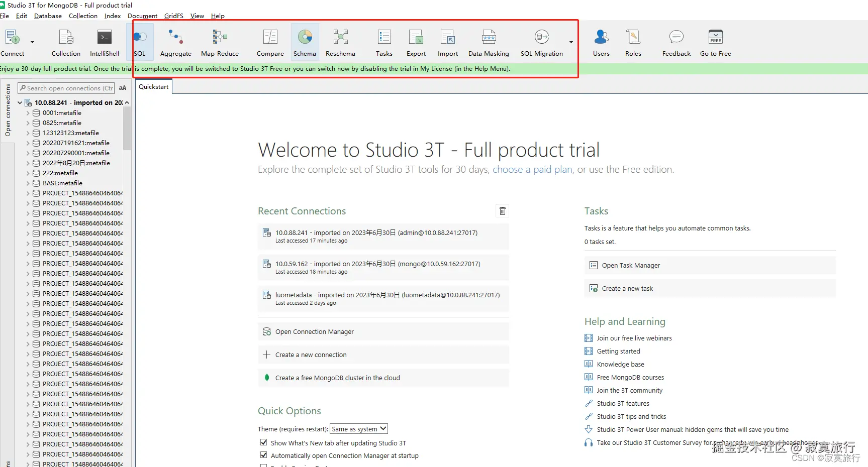Click 'Studio 3T tips and tricks' link
Viewport: 868px width, 467px height.
pos(631,416)
